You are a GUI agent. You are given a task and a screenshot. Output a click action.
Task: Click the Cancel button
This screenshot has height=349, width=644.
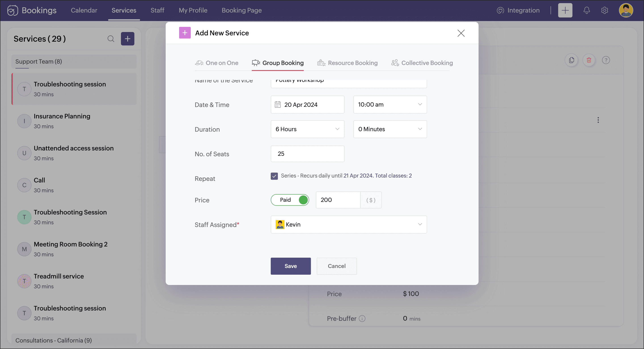click(x=337, y=266)
